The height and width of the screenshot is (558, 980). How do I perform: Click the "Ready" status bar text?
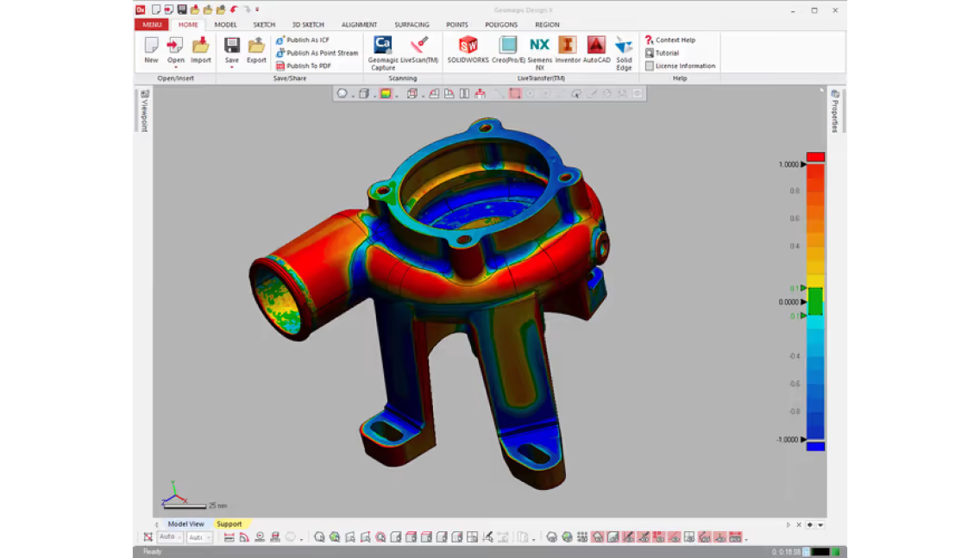[153, 552]
